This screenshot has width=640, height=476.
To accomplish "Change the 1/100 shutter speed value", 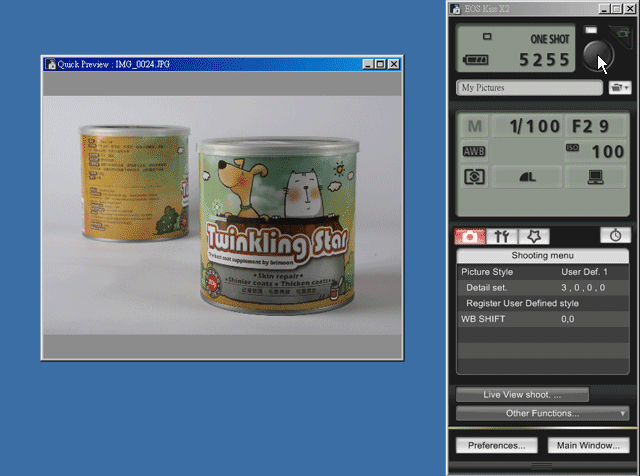I will (x=528, y=126).
